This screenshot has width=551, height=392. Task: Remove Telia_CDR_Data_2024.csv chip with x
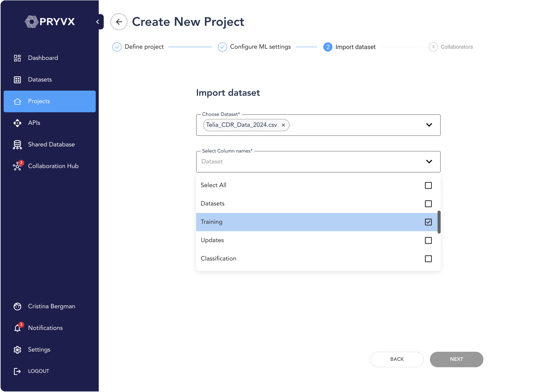(x=283, y=125)
